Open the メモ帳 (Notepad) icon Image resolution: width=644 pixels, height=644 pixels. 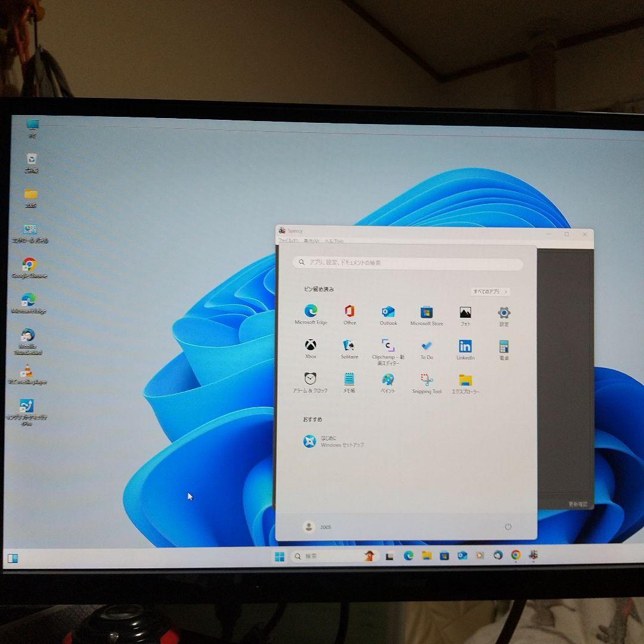tap(349, 380)
